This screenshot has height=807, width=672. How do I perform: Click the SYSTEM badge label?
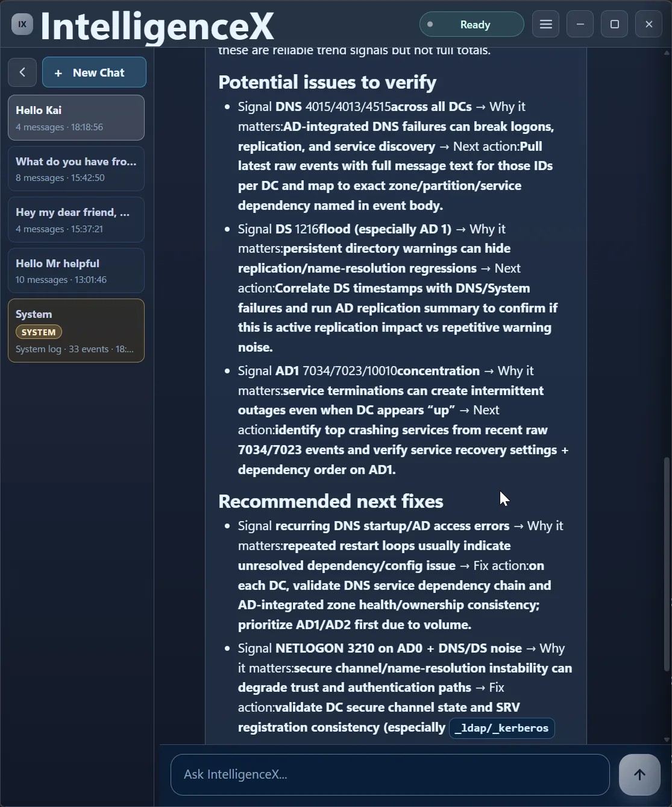(x=39, y=332)
